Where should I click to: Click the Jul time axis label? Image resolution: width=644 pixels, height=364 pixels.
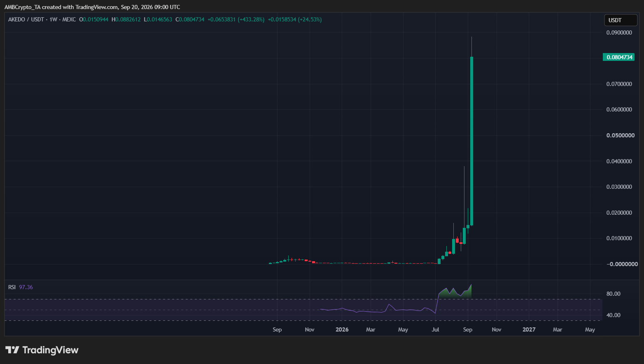pos(435,329)
